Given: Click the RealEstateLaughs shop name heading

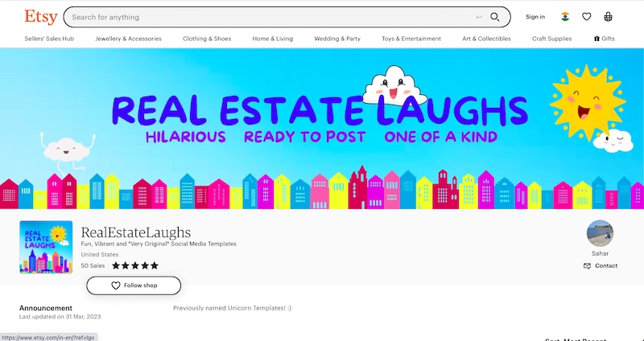Looking at the screenshot, I should 136,232.
